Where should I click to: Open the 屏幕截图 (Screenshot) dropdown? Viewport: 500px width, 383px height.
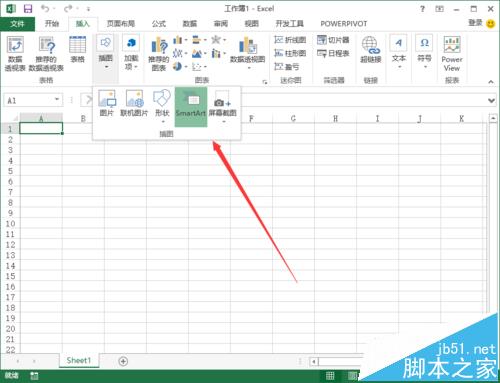pos(223,107)
